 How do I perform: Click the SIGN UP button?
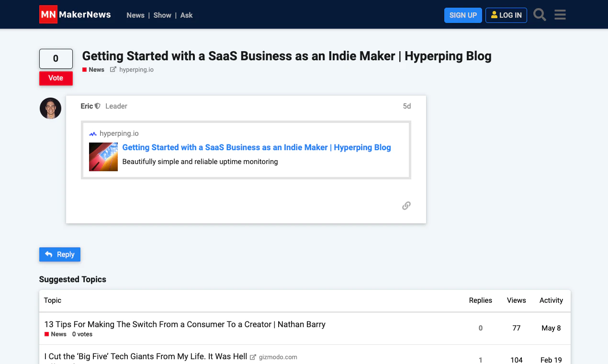pos(463,15)
